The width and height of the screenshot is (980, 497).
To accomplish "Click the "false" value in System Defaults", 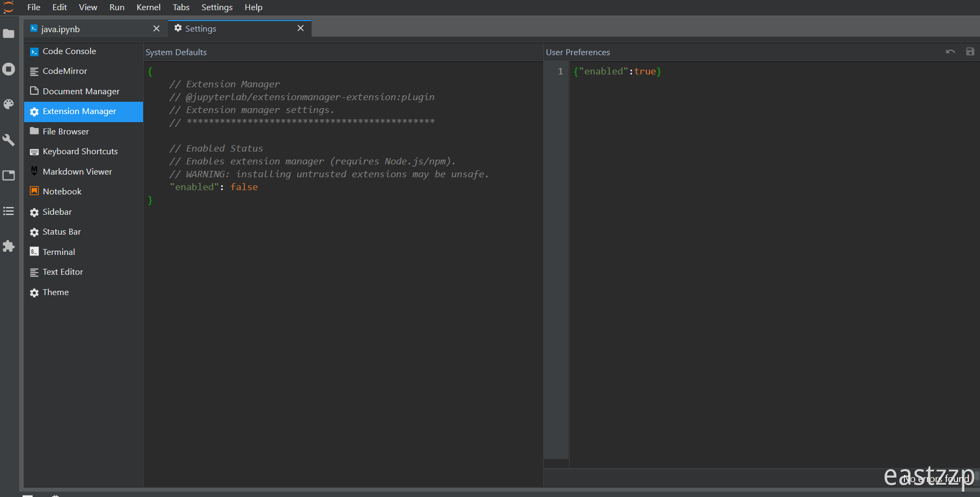I will (244, 187).
